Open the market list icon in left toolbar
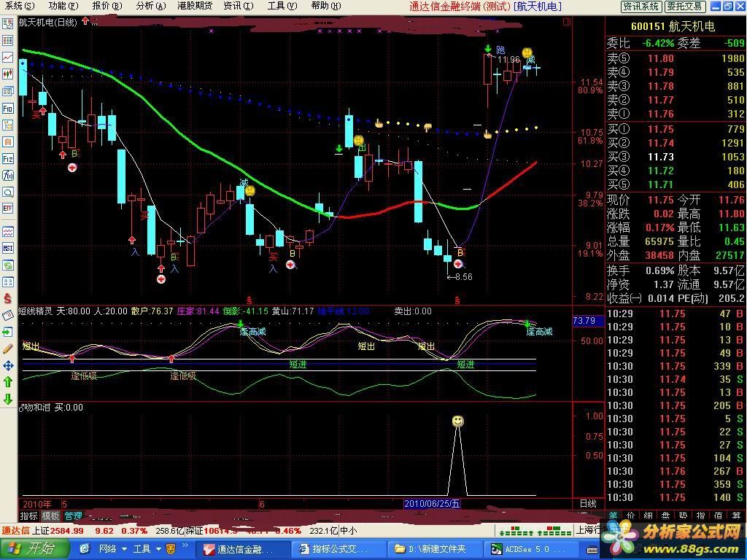Viewport: 747px width, 560px height. [x=7, y=23]
